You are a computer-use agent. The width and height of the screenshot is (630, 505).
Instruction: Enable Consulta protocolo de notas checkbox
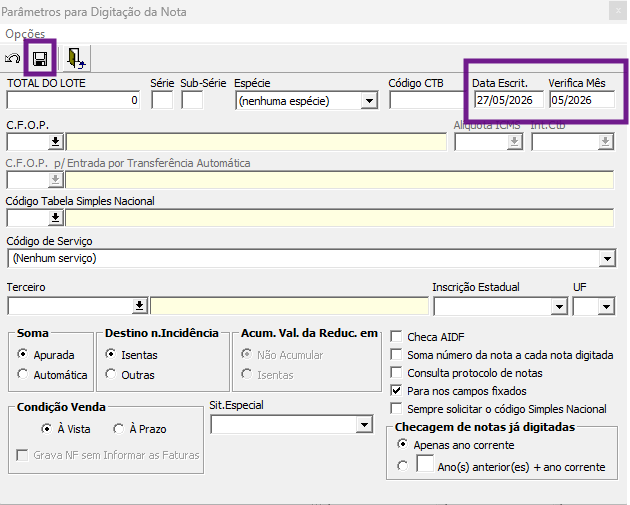pyautogui.click(x=396, y=372)
